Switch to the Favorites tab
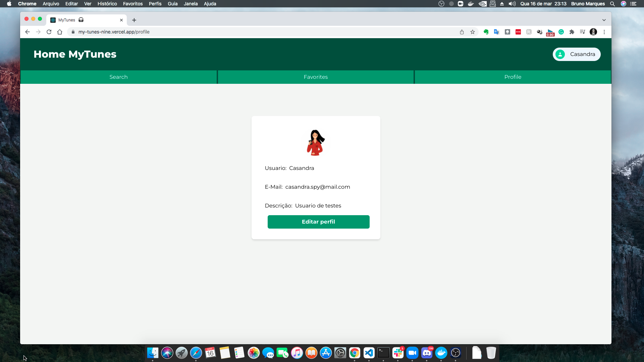This screenshot has width=644, height=362. [x=316, y=77]
